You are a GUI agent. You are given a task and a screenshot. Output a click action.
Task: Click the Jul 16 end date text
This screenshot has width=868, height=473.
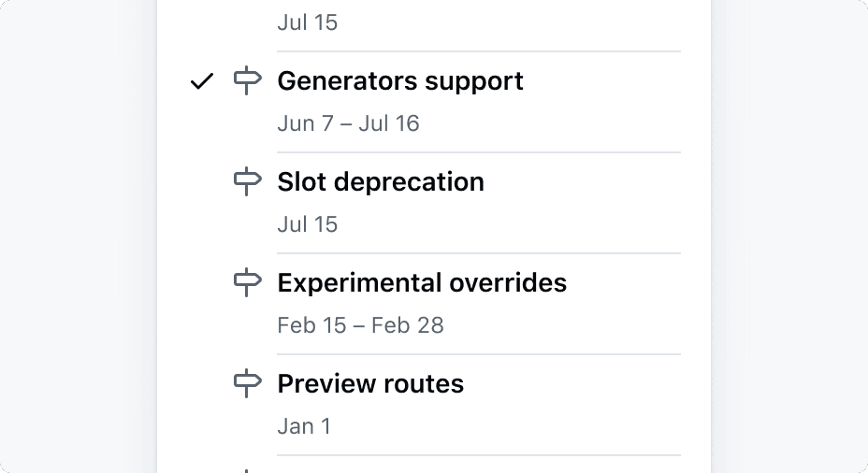[389, 123]
